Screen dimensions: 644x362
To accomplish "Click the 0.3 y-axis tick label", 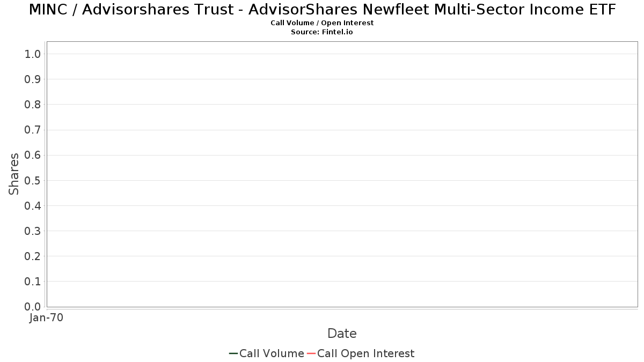I will (33, 231).
